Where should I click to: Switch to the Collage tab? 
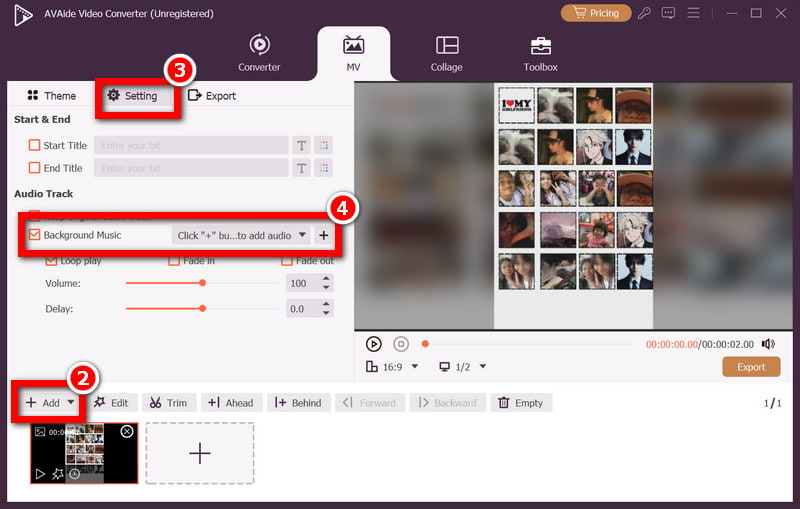pos(447,53)
